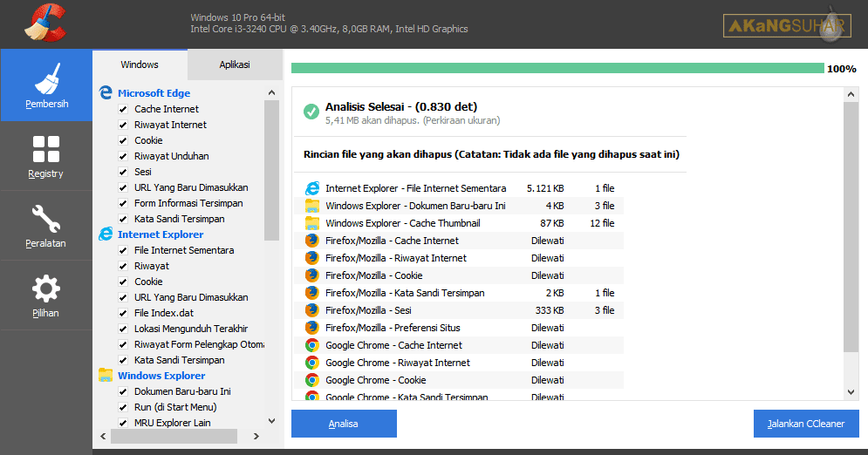
Task: Click Riwayat Form Pelengkap Otomatis item label
Action: [x=199, y=344]
